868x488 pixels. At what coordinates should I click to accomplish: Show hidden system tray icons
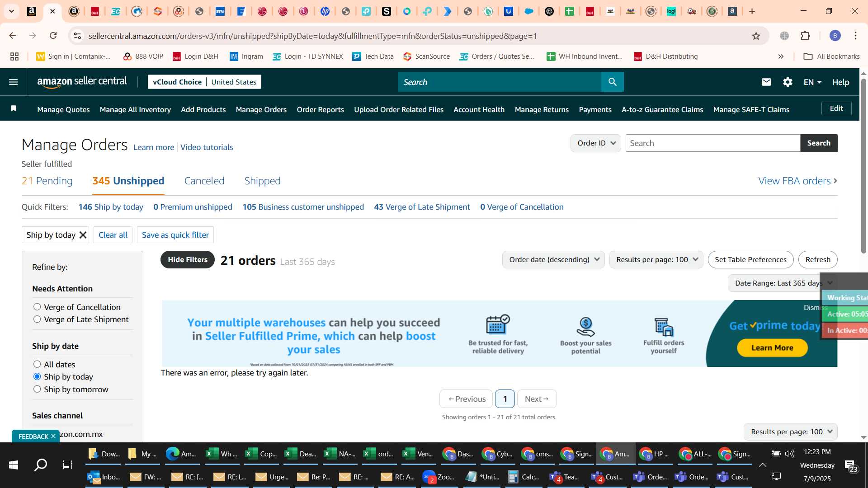(x=762, y=465)
